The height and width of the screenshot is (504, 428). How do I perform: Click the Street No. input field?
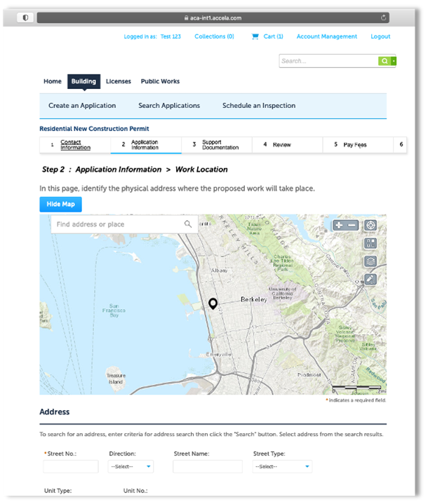(x=71, y=466)
